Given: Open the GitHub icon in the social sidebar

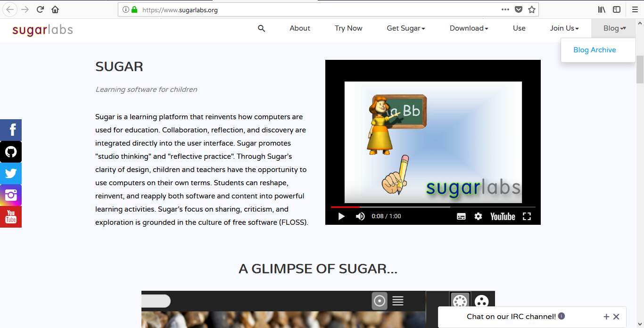Looking at the screenshot, I should point(10,151).
